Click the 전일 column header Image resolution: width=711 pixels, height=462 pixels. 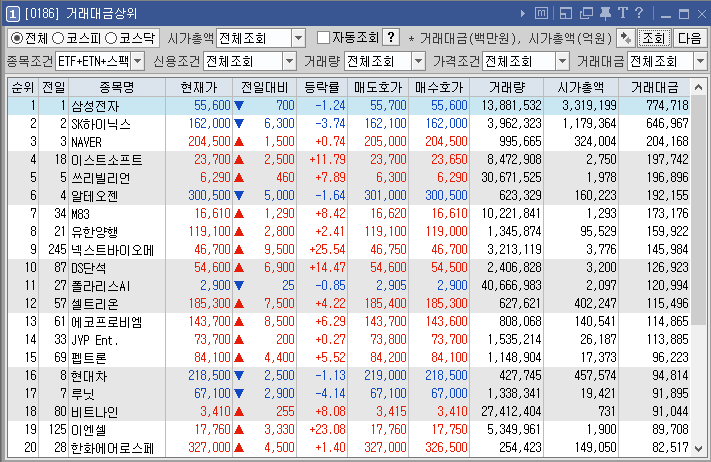tap(54, 87)
